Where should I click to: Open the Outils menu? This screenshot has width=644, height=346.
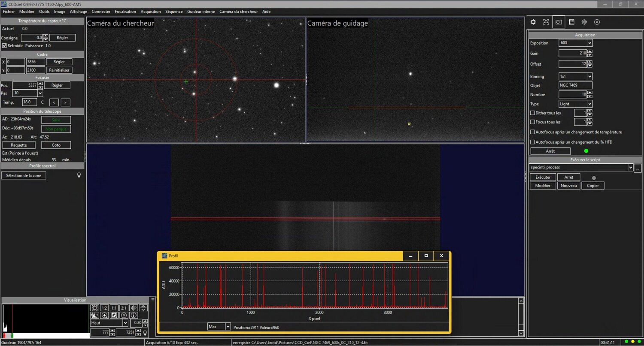click(44, 12)
